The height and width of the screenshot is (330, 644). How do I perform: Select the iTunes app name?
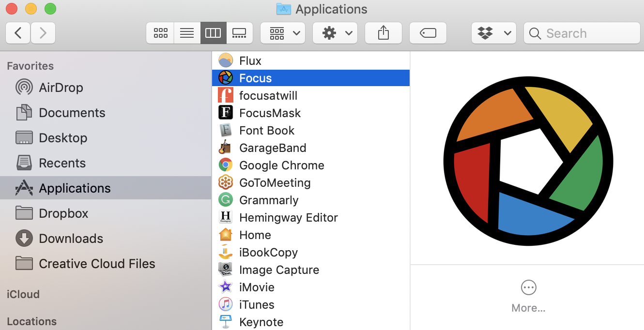257,304
